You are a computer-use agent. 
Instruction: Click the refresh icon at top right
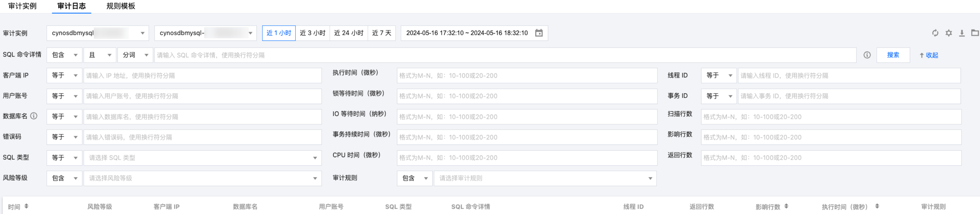[935, 33]
